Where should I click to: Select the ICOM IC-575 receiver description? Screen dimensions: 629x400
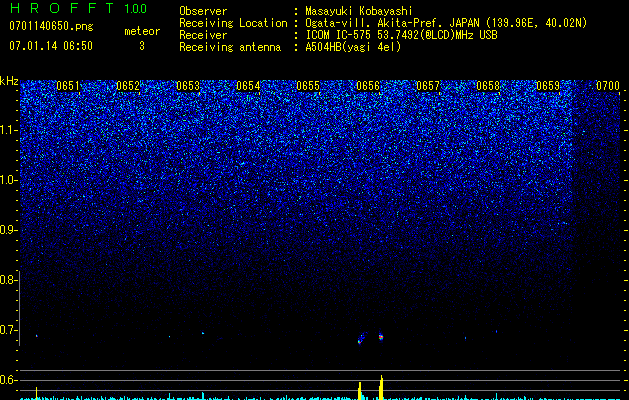coord(401,35)
